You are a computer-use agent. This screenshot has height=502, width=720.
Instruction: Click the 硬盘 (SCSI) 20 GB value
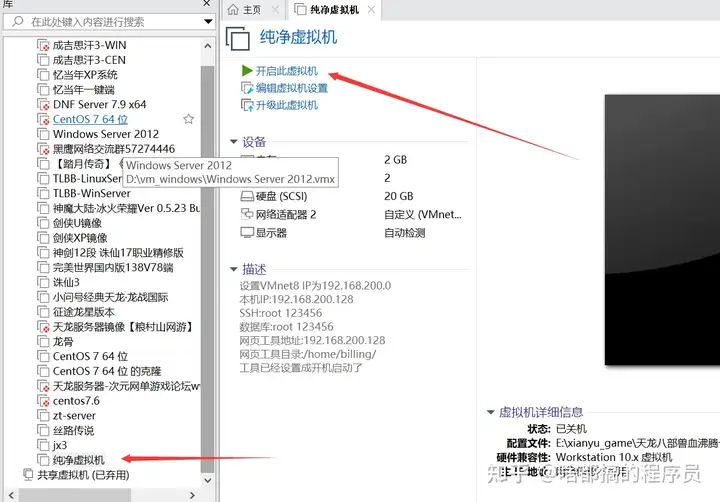click(399, 196)
